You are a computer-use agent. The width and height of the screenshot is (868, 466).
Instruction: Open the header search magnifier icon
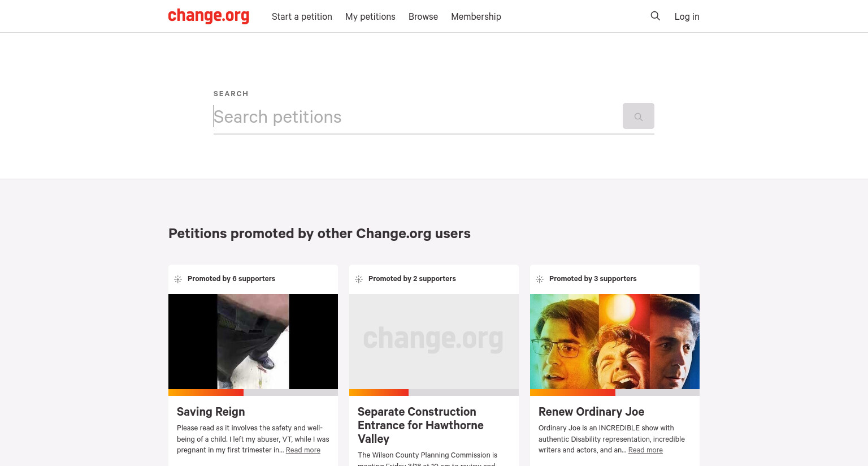655,16
